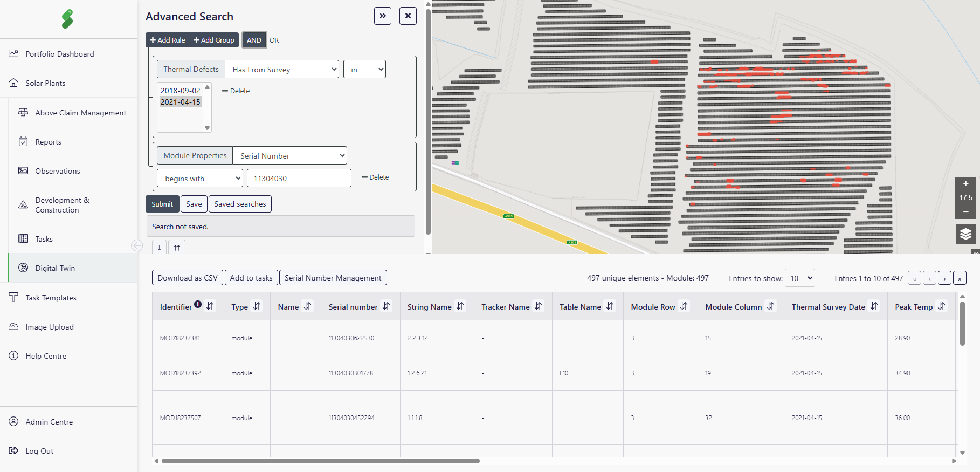Zoom in on the map with plus
Viewport: 980px width, 472px height.
point(965,184)
